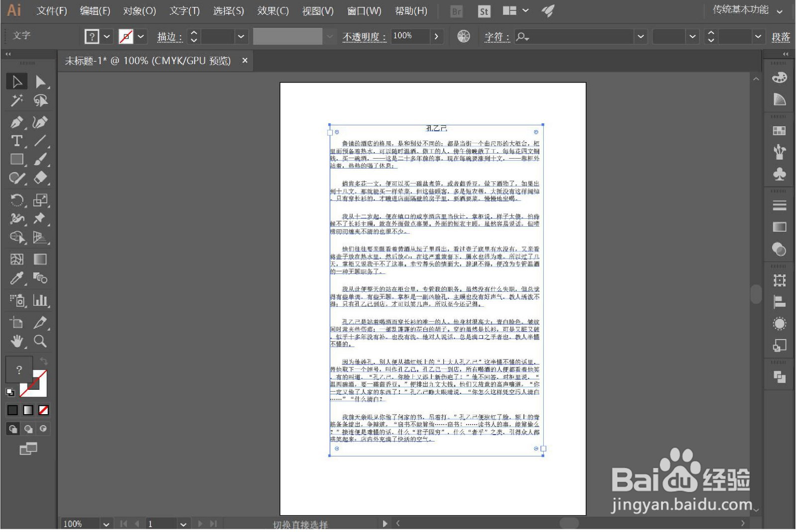
Task: Open Adobe Bridge via Br icon
Action: [456, 11]
